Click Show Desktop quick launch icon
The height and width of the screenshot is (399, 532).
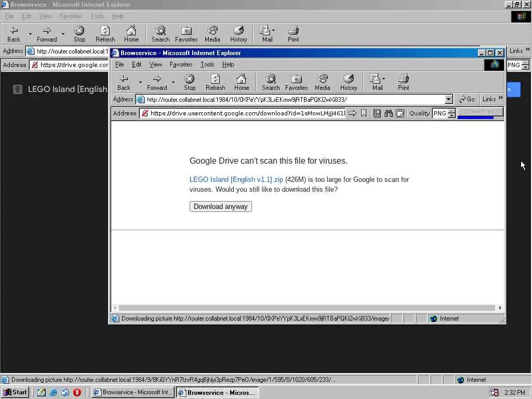click(x=42, y=393)
